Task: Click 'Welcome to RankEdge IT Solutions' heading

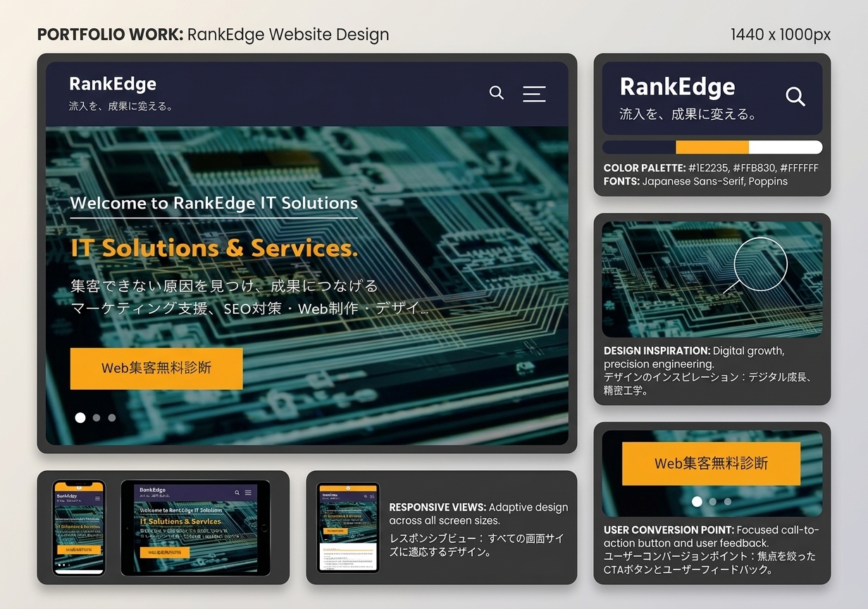Action: point(214,203)
